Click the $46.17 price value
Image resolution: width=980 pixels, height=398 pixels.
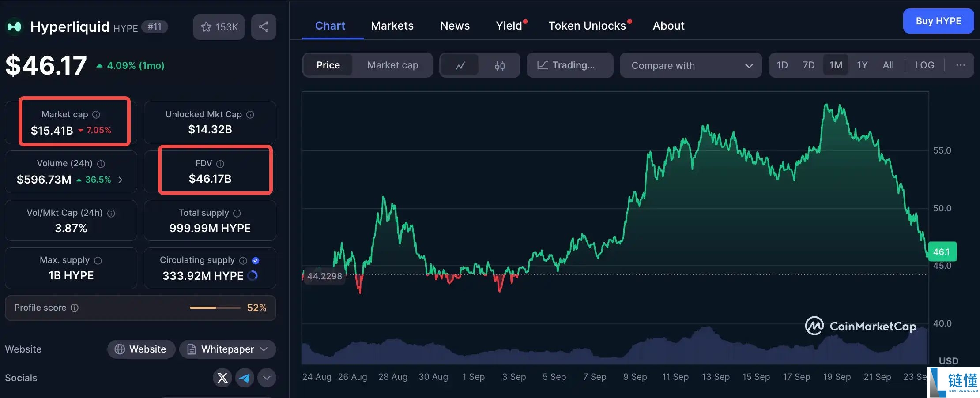[x=46, y=66]
